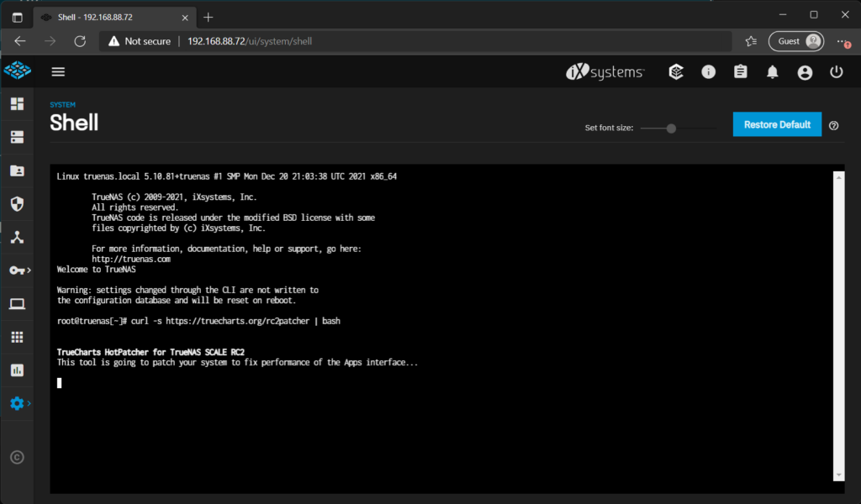Click the Restore Default button
The image size is (861, 504).
click(x=777, y=124)
